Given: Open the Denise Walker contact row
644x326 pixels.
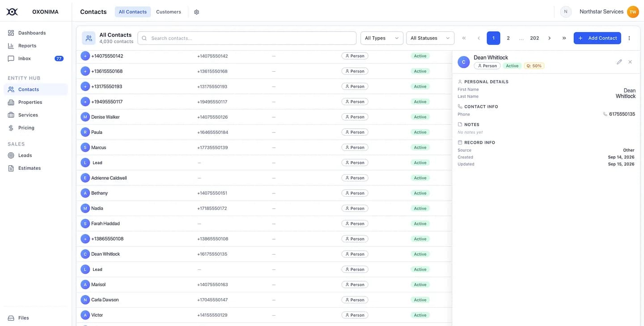Looking at the screenshot, I should [264, 117].
